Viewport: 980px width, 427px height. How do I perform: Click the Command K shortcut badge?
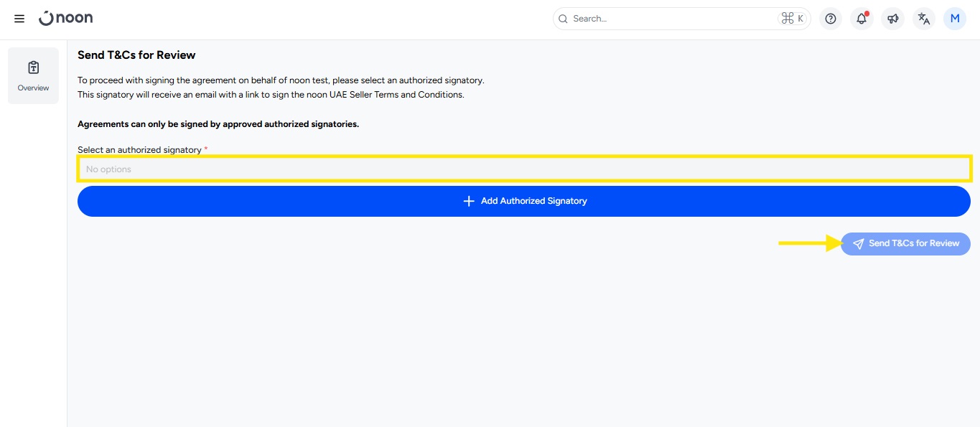pos(793,19)
